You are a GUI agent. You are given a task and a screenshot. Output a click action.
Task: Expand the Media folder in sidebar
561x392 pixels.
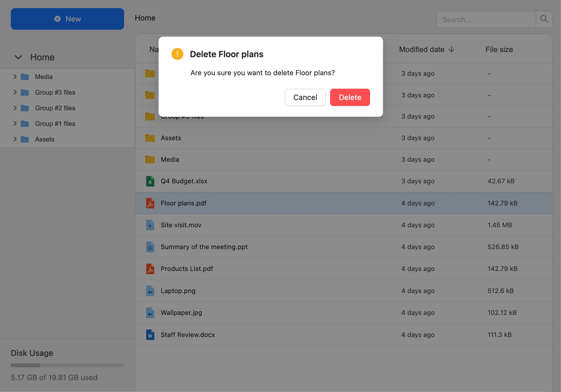(15, 77)
